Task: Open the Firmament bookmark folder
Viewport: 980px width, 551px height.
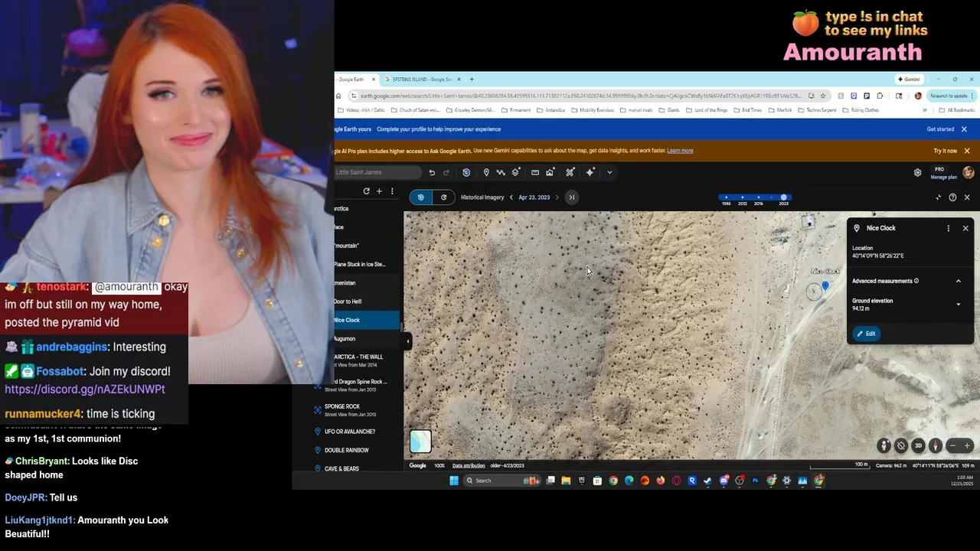Action: point(515,110)
